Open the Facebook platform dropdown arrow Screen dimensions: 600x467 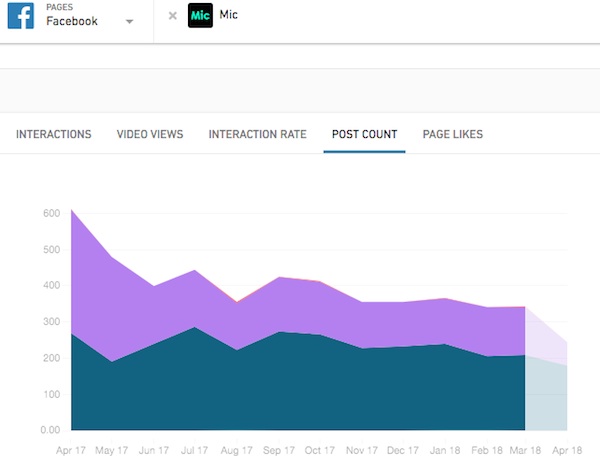pyautogui.click(x=129, y=23)
